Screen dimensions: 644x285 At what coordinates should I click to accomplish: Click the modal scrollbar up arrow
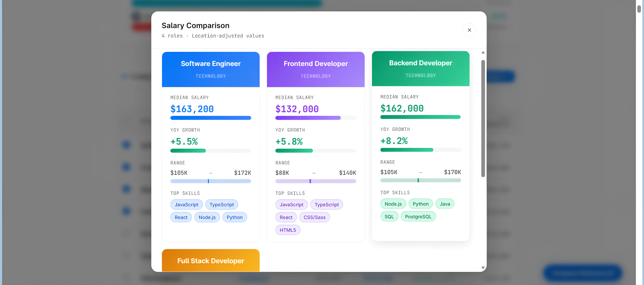point(483,52)
